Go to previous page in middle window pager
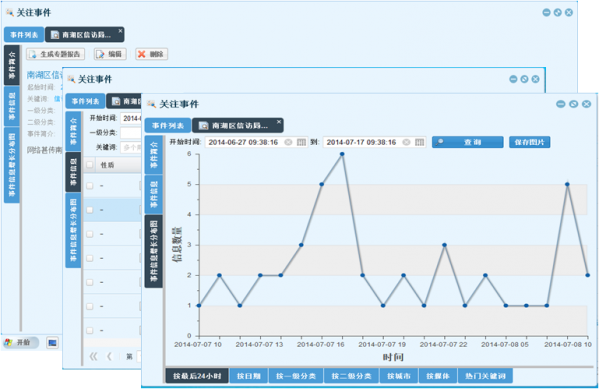600x389 pixels. point(109,356)
